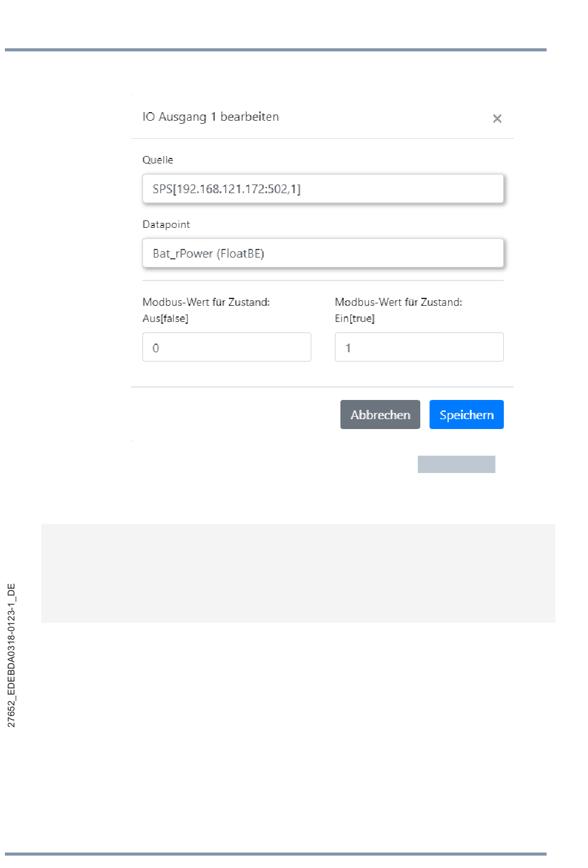Viewport: 588px width, 868px height.
Task: Click the divider below the dialog title
Action: (x=322, y=138)
